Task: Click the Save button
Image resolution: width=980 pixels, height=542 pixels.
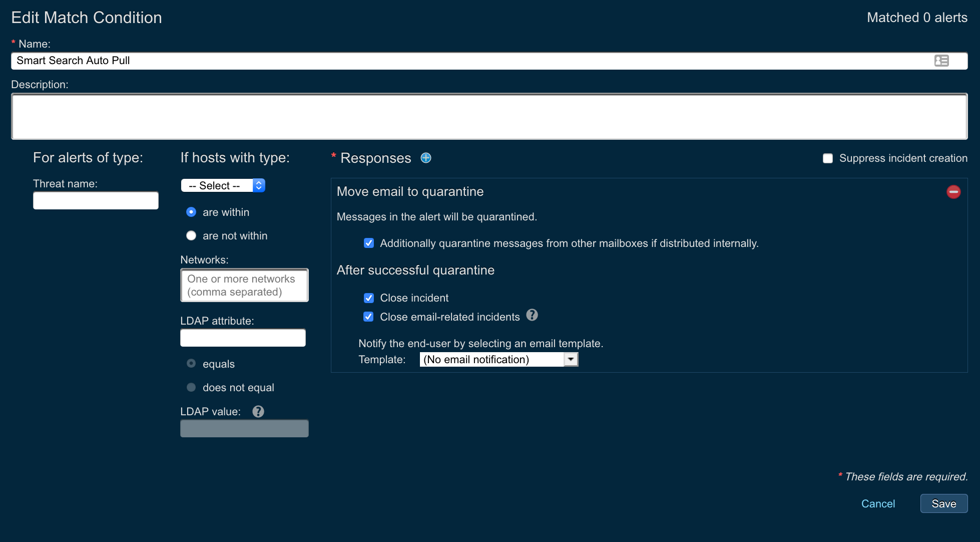Action: pos(943,504)
